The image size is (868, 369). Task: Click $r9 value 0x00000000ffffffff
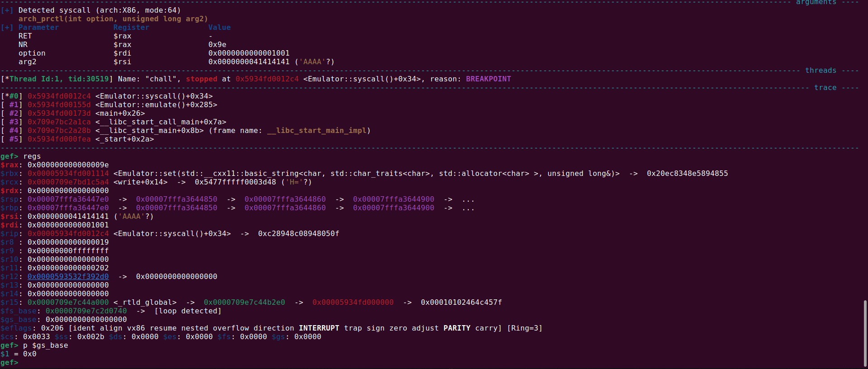pyautogui.click(x=68, y=251)
